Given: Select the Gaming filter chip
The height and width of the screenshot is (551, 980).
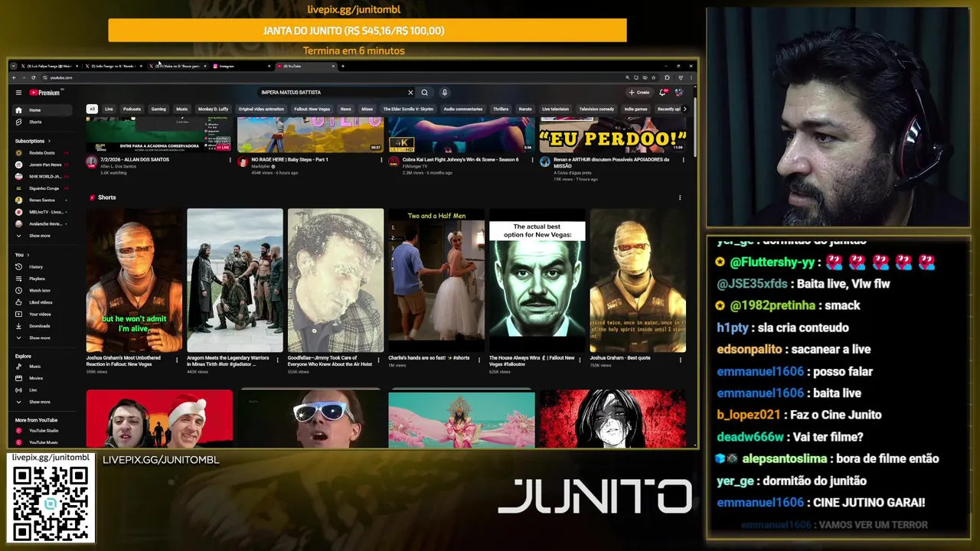Looking at the screenshot, I should (x=158, y=109).
